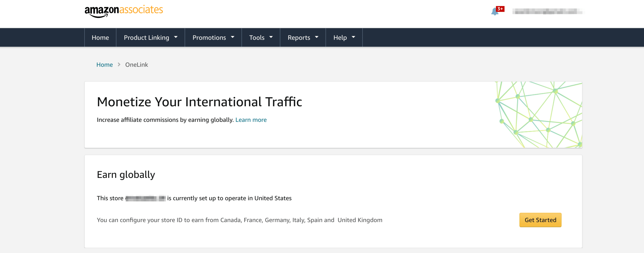
Task: Click text 'is currently set up to operate in United States'
Action: (x=229, y=198)
